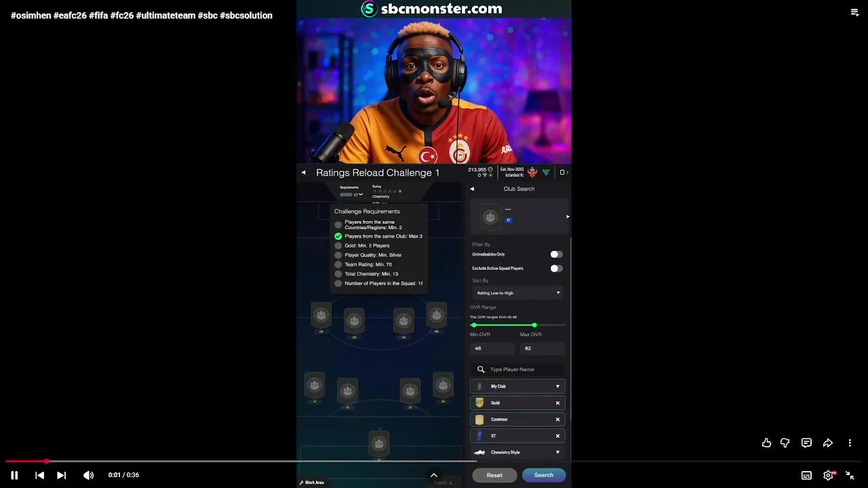The height and width of the screenshot is (488, 868).
Task: Go back from Ratings Reload Challenge 1
Action: point(304,173)
